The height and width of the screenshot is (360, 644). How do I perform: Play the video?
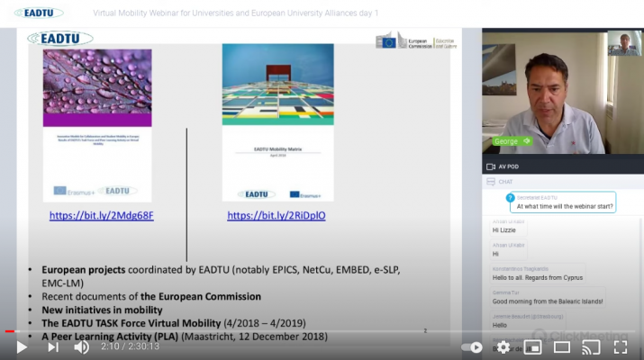[x=22, y=346]
